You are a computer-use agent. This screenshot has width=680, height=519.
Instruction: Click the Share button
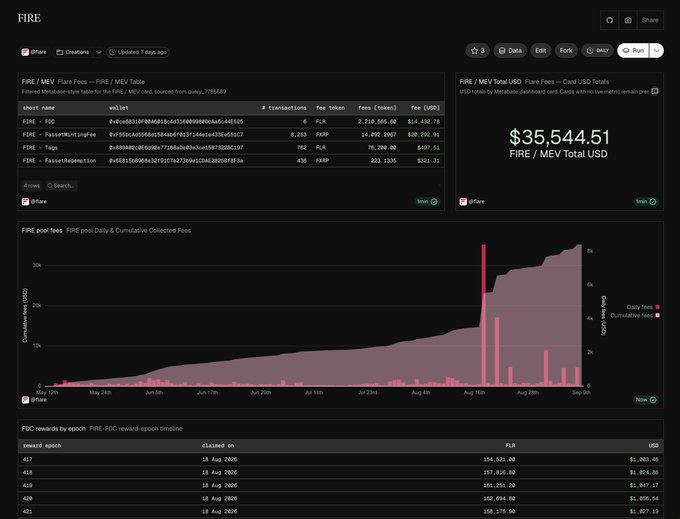[x=650, y=20]
